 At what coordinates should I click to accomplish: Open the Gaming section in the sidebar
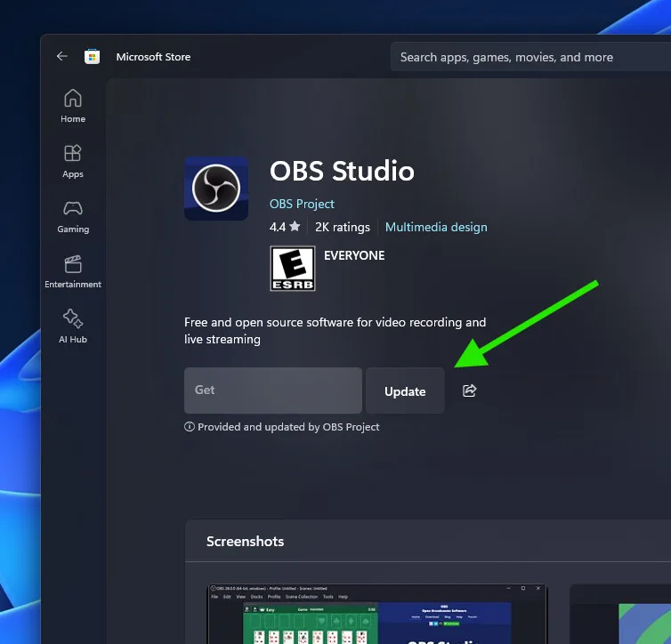coord(73,216)
